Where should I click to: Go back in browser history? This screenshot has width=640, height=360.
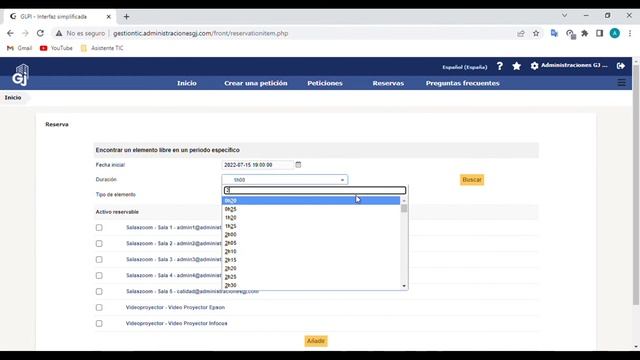pyautogui.click(x=10, y=33)
